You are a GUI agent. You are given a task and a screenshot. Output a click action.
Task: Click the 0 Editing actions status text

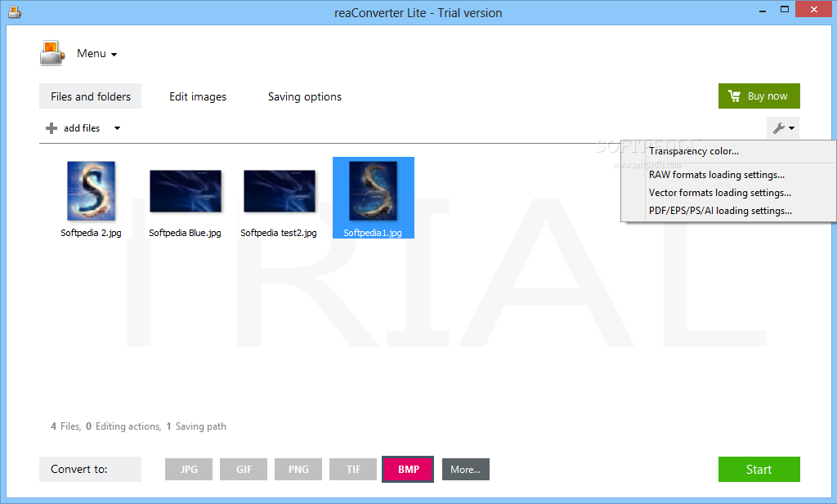coord(123,426)
